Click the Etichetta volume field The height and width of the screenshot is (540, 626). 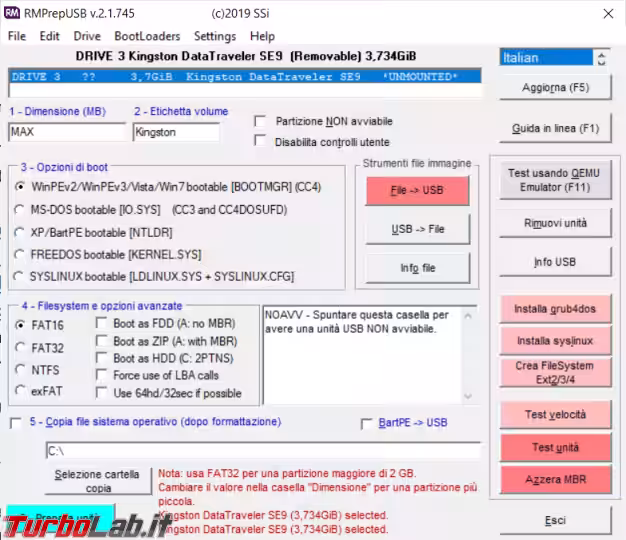pos(176,132)
